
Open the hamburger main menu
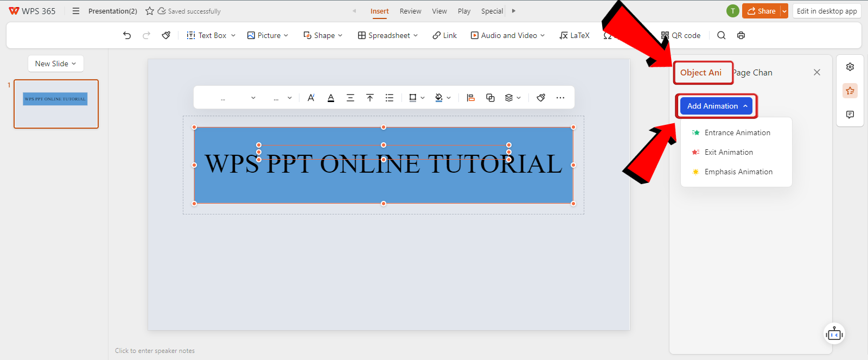click(76, 11)
